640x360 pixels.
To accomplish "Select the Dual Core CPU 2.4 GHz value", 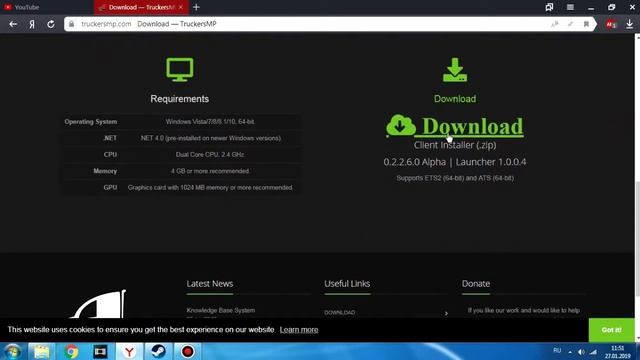I will pos(210,155).
